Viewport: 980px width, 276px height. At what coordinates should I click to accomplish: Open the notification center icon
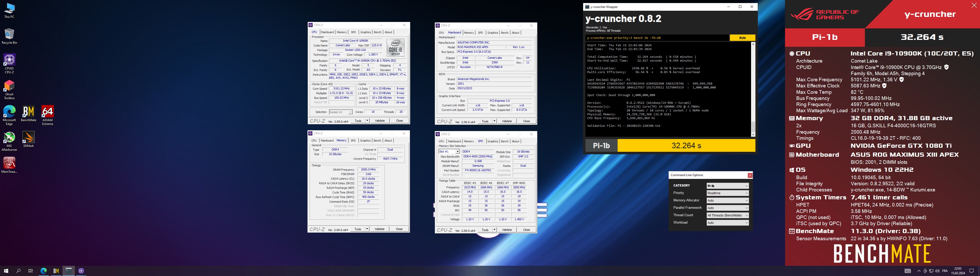point(972,271)
